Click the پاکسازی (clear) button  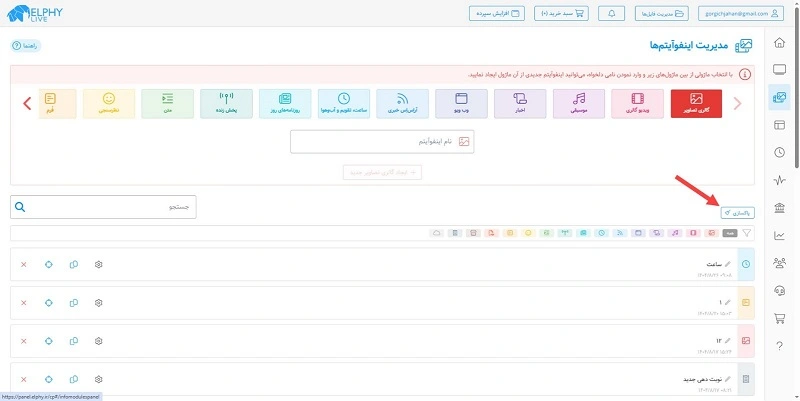[737, 213]
